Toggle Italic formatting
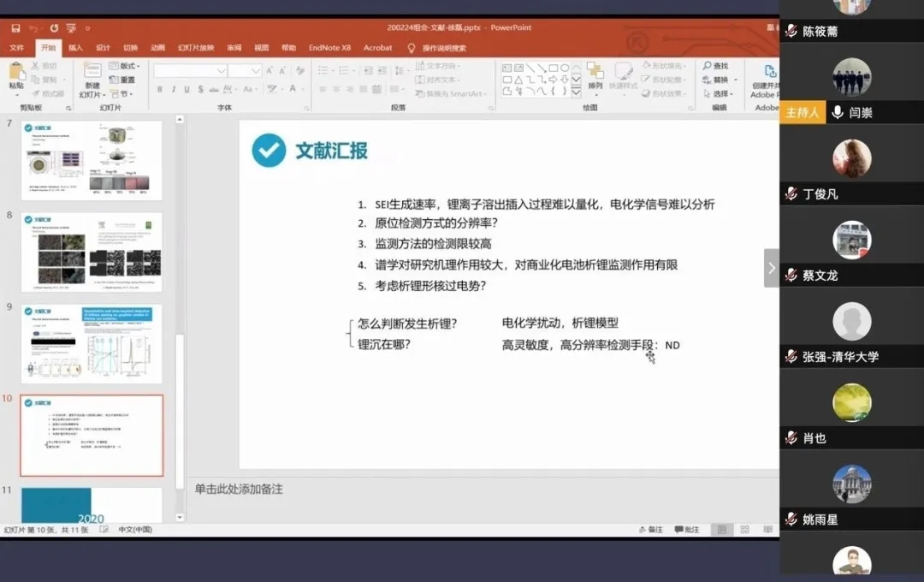The image size is (924, 582). click(173, 89)
